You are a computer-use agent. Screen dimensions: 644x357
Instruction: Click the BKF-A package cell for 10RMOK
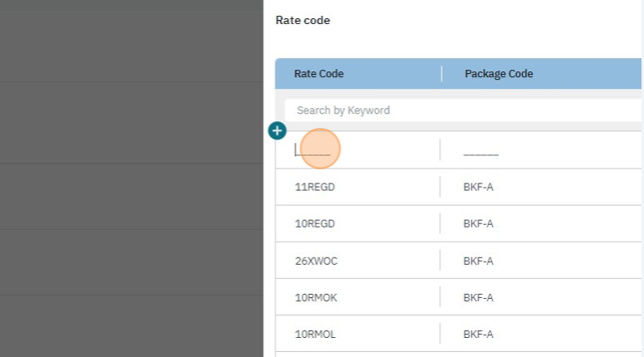point(479,297)
